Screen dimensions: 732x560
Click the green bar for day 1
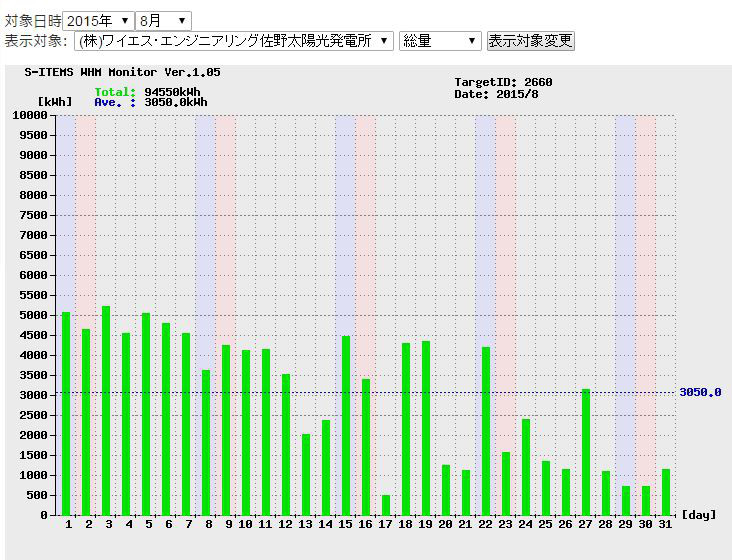66,413
